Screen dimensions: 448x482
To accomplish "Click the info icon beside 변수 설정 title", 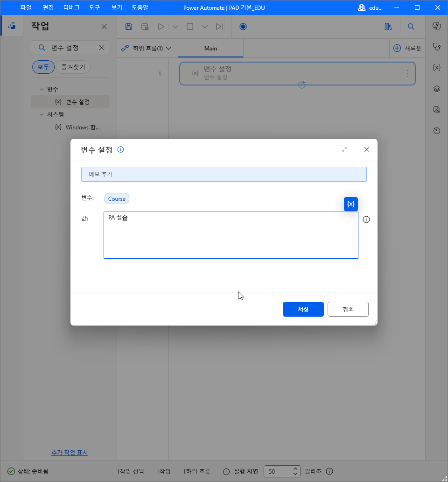I will (121, 150).
